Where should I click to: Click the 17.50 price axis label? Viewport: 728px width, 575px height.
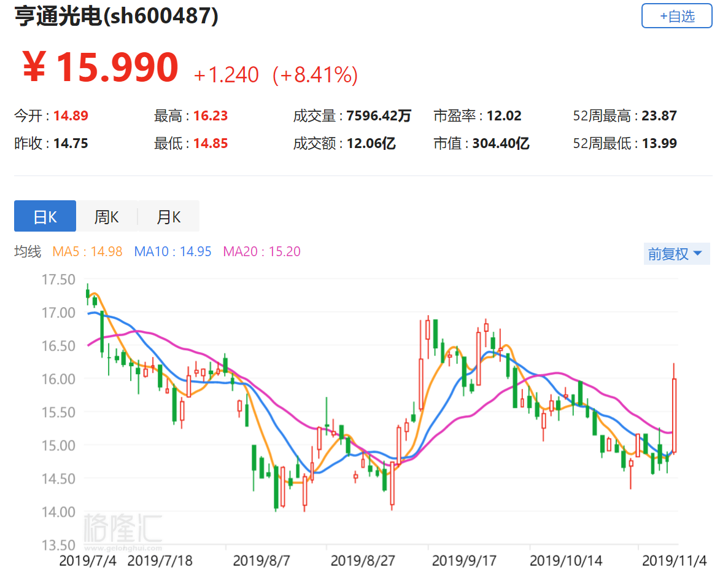pyautogui.click(x=58, y=280)
